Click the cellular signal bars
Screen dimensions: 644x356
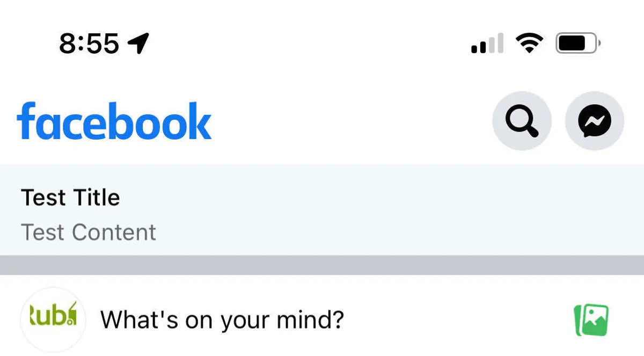(487, 43)
